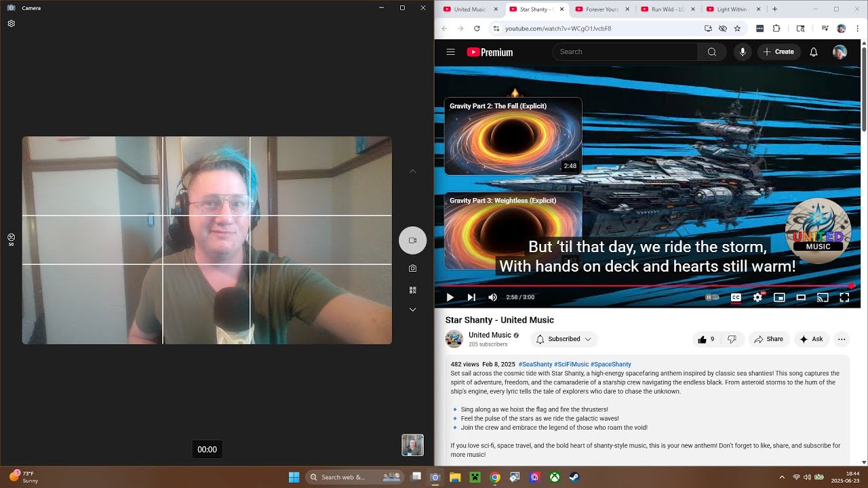The width and height of the screenshot is (868, 488).
Task: Show hidden system tray icons chevron
Action: [x=782, y=477]
